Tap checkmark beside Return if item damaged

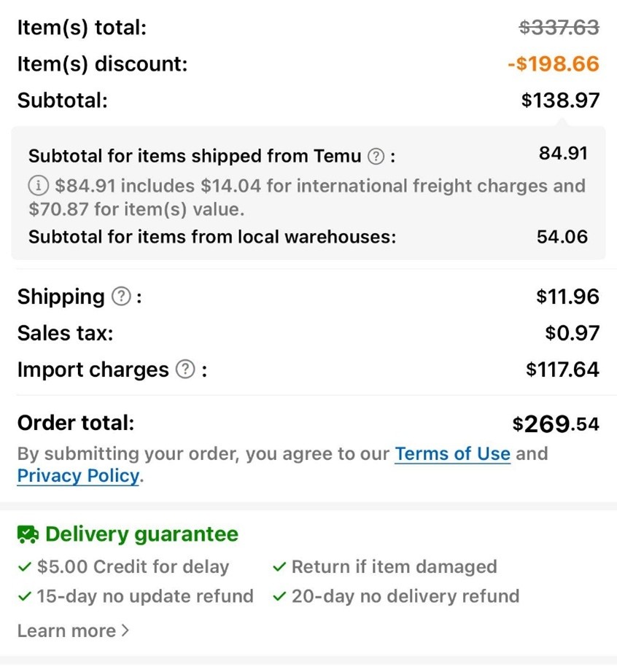click(279, 567)
